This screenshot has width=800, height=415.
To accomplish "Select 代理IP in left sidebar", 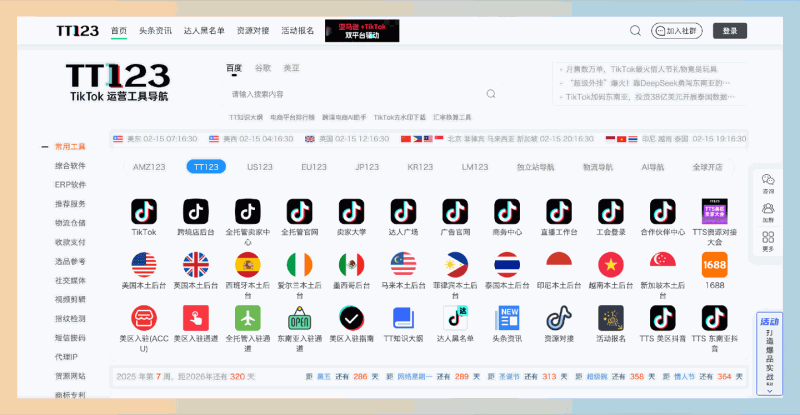I will [66, 357].
